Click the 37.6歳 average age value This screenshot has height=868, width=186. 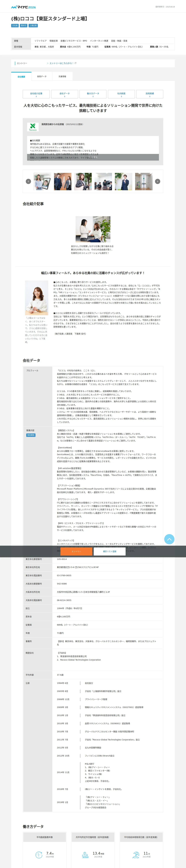point(60,675)
